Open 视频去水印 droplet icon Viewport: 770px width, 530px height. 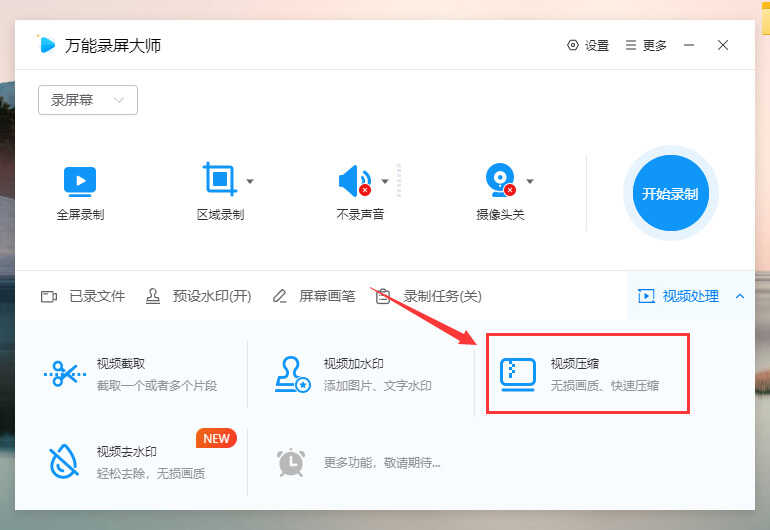(64, 462)
